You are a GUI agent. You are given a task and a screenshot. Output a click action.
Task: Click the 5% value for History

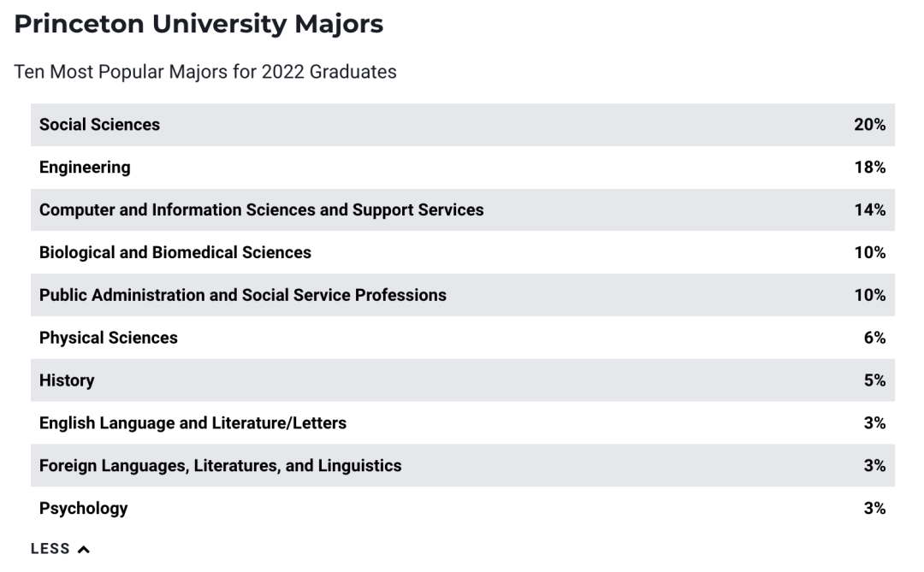tap(874, 380)
